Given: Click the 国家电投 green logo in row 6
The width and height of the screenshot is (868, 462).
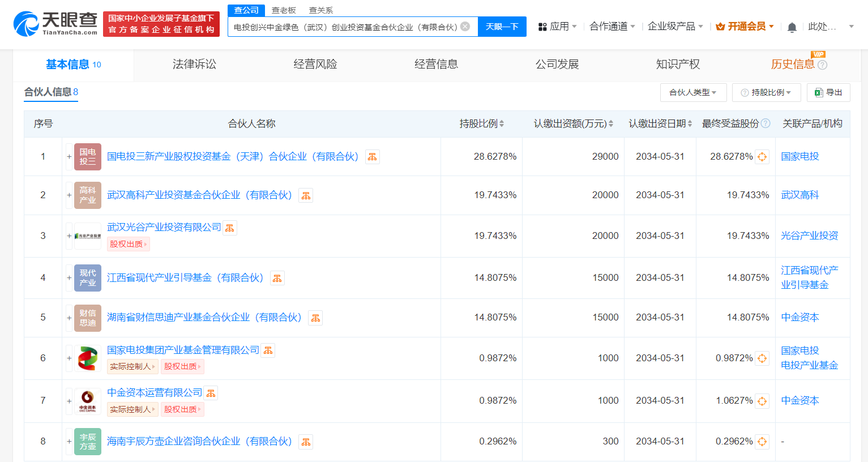Looking at the screenshot, I should click(88, 358).
